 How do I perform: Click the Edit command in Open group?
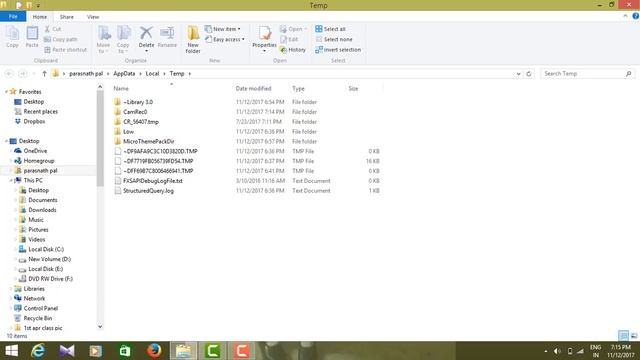point(289,39)
